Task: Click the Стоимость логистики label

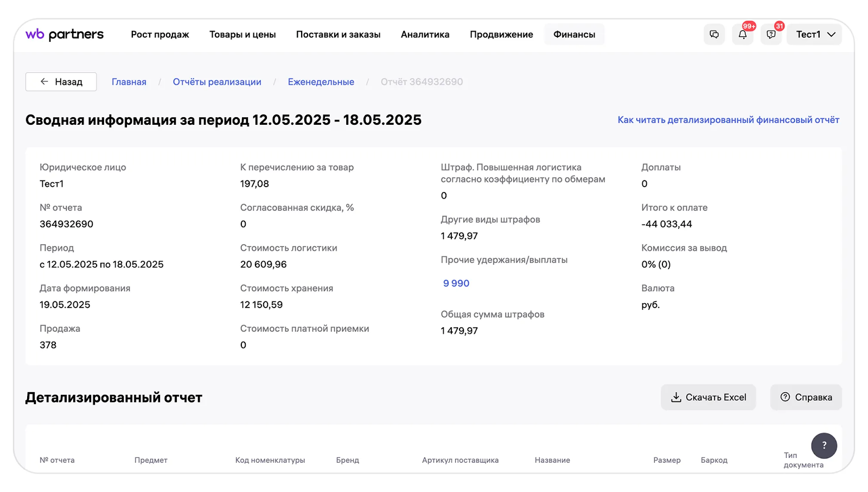Action: pyautogui.click(x=289, y=248)
